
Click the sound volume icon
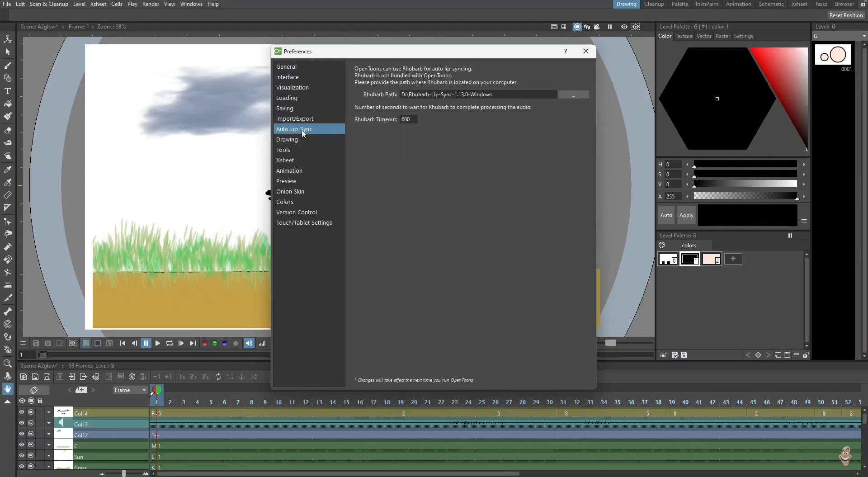click(x=249, y=344)
